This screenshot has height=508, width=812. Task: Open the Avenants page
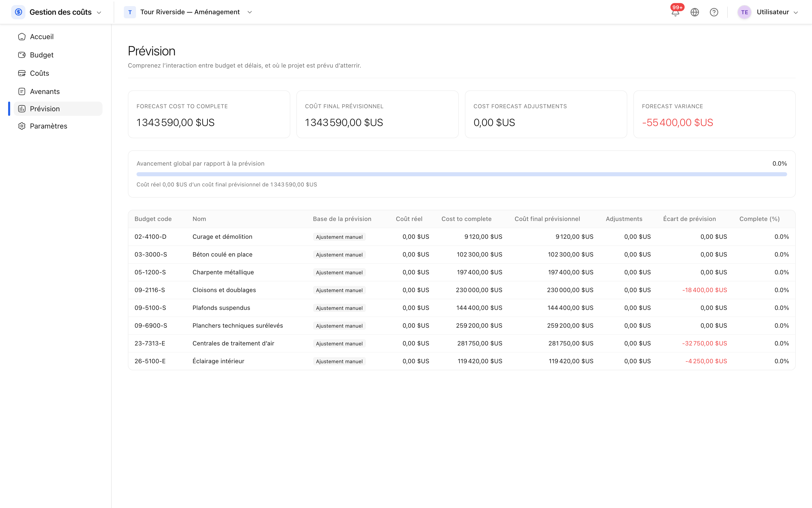pyautogui.click(x=58, y=91)
